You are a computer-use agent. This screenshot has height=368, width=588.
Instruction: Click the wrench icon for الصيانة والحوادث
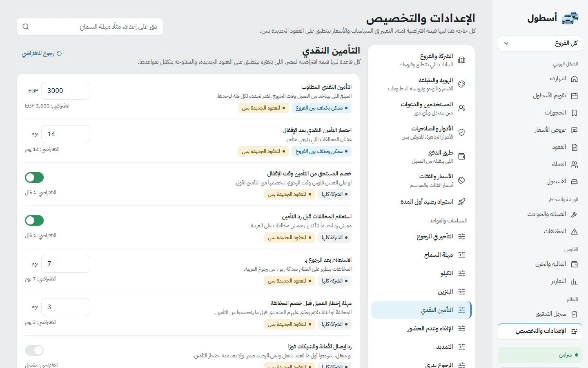574,214
